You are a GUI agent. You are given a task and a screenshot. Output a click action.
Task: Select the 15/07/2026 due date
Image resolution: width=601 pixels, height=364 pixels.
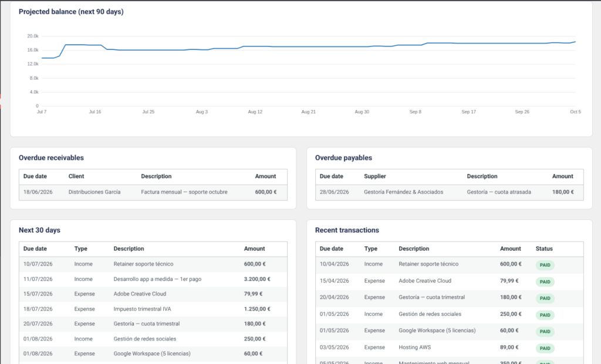coord(38,294)
